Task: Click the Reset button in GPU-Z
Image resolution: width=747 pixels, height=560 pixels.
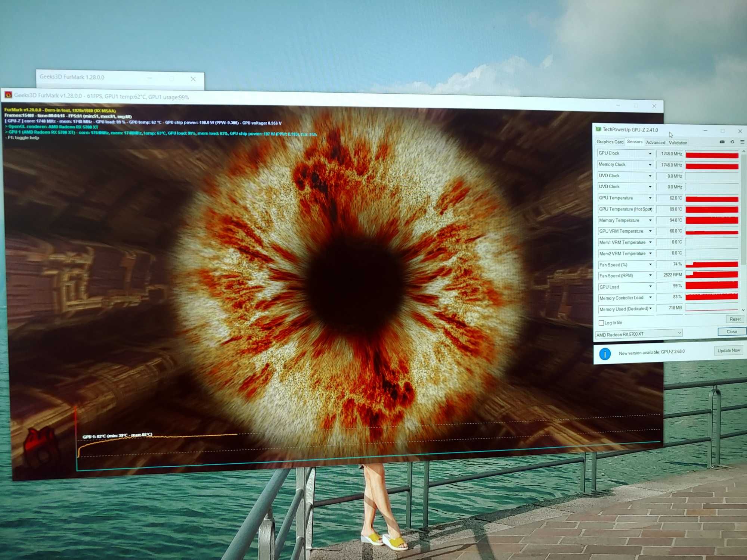Action: (x=735, y=319)
